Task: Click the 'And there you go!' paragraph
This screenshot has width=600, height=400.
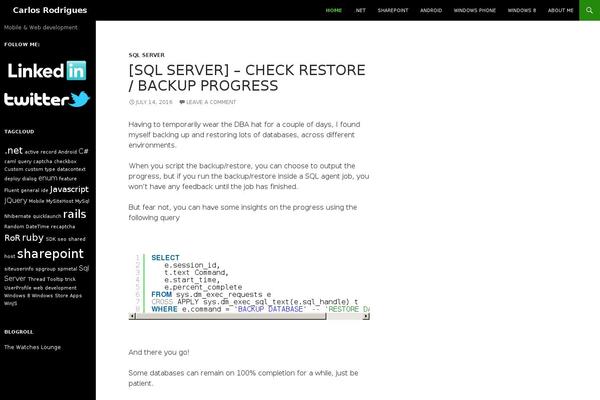Action: (x=159, y=352)
